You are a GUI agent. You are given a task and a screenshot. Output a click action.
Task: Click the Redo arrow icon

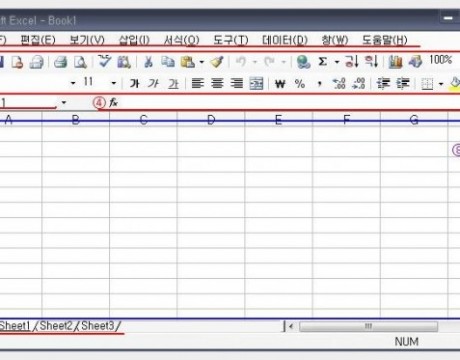point(269,62)
